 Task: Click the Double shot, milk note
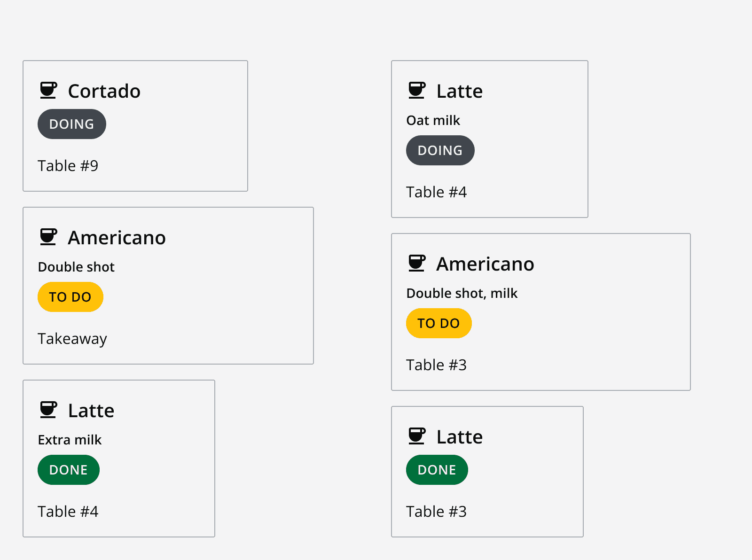coord(462,294)
